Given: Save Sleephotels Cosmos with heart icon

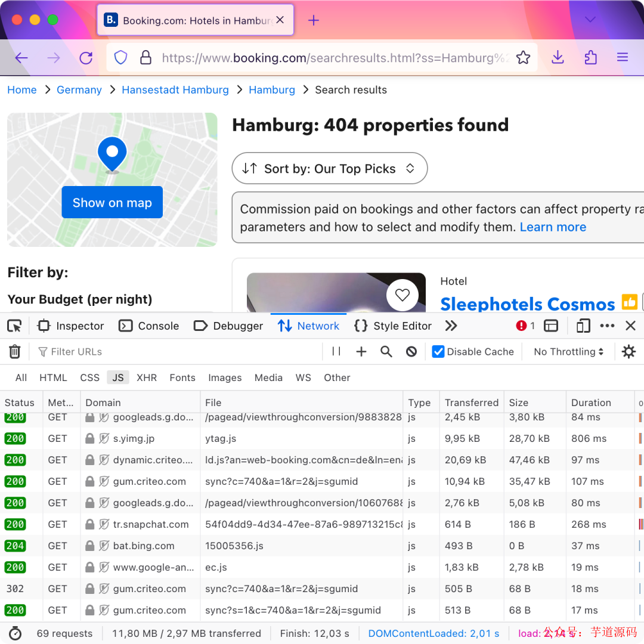Looking at the screenshot, I should point(402,295).
